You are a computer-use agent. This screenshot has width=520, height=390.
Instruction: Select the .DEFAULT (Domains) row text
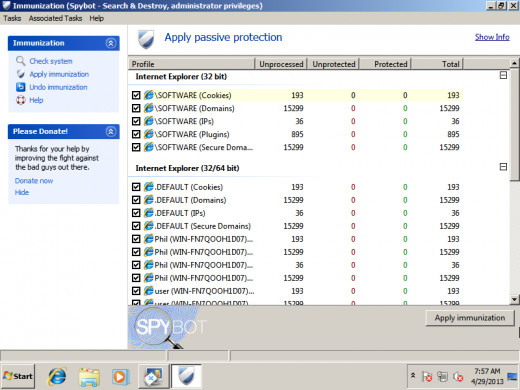point(190,200)
